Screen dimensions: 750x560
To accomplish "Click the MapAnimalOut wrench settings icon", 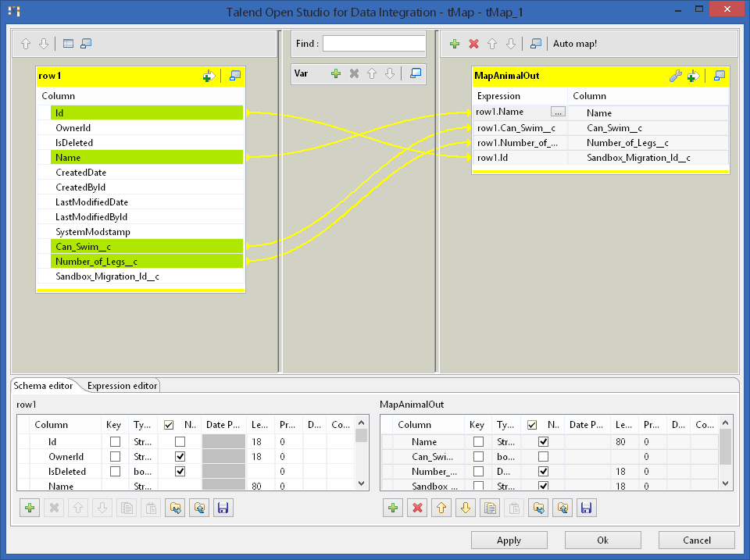I will coord(677,76).
